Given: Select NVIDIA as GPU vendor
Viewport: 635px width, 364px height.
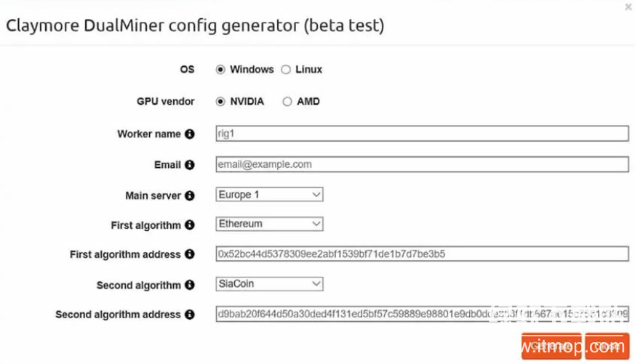Looking at the screenshot, I should point(220,102).
